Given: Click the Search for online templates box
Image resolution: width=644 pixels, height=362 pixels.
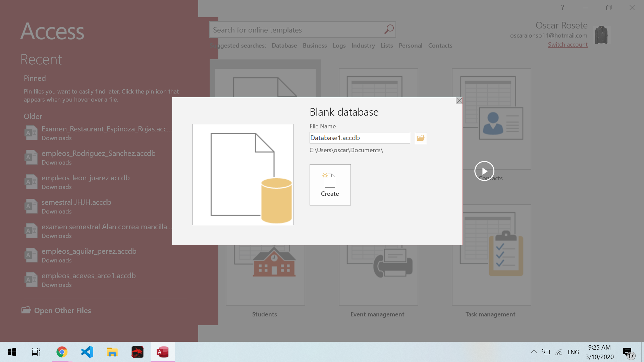Looking at the screenshot, I should pos(297,30).
